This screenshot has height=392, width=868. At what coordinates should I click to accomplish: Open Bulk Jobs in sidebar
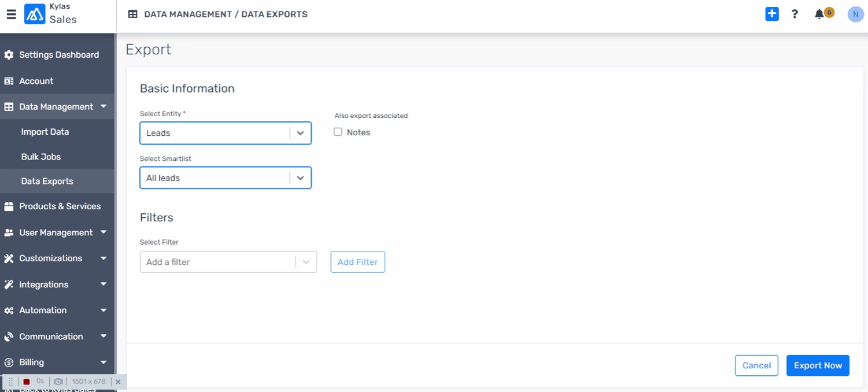click(41, 157)
